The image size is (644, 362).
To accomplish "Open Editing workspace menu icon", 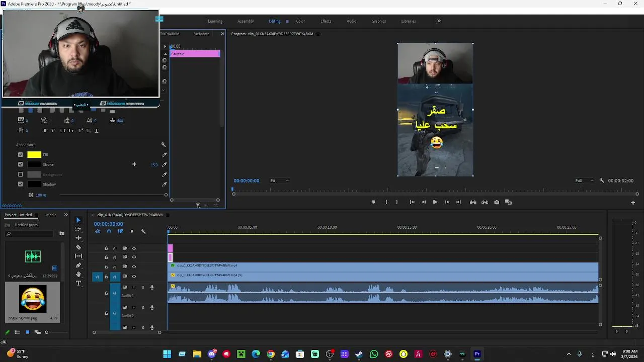I will (287, 21).
